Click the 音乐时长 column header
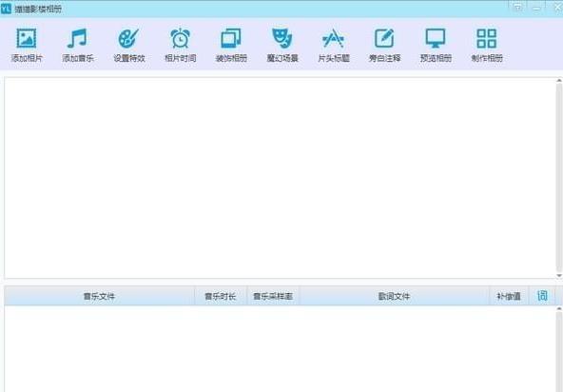563x392 pixels. (221, 296)
